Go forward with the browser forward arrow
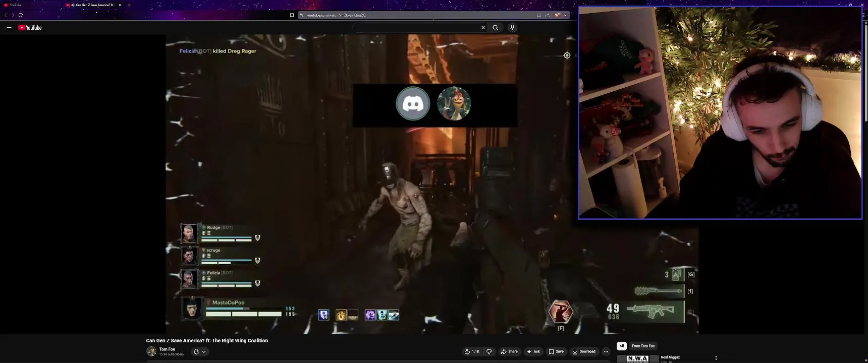The image size is (868, 363). [x=13, y=15]
